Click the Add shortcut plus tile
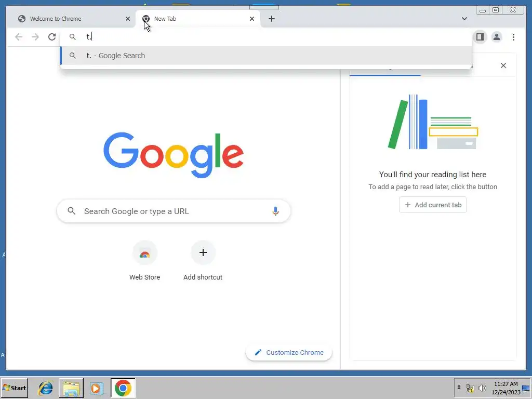Screen dimensions: 532x399 (x=203, y=261)
